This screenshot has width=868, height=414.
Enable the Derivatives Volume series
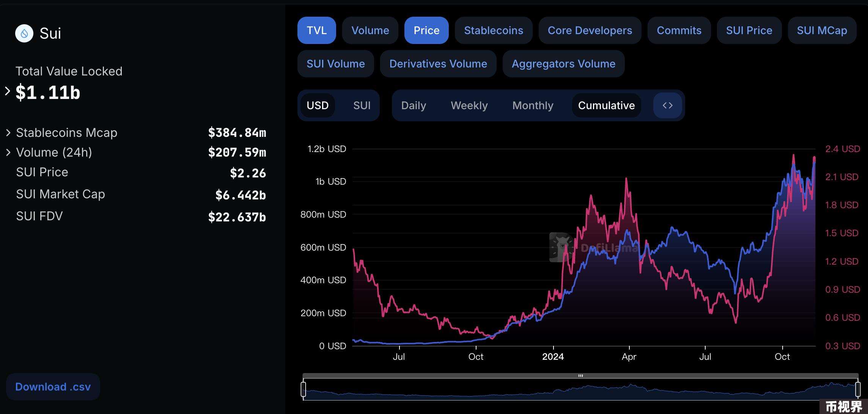438,64
